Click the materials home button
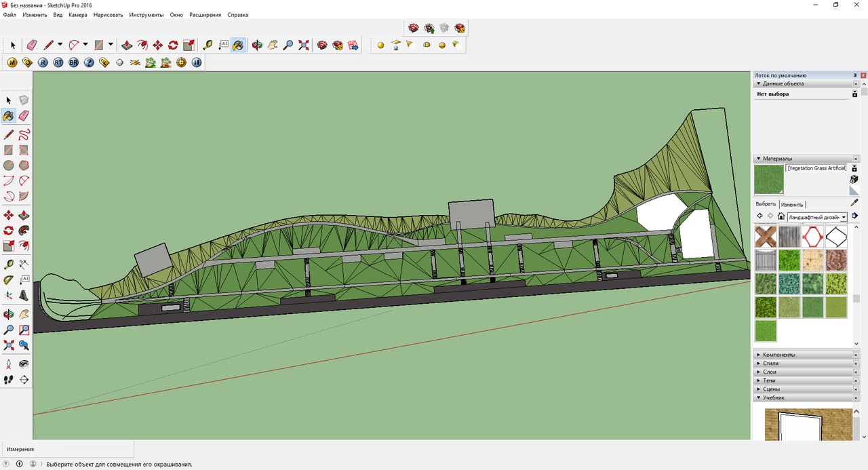 (x=781, y=216)
